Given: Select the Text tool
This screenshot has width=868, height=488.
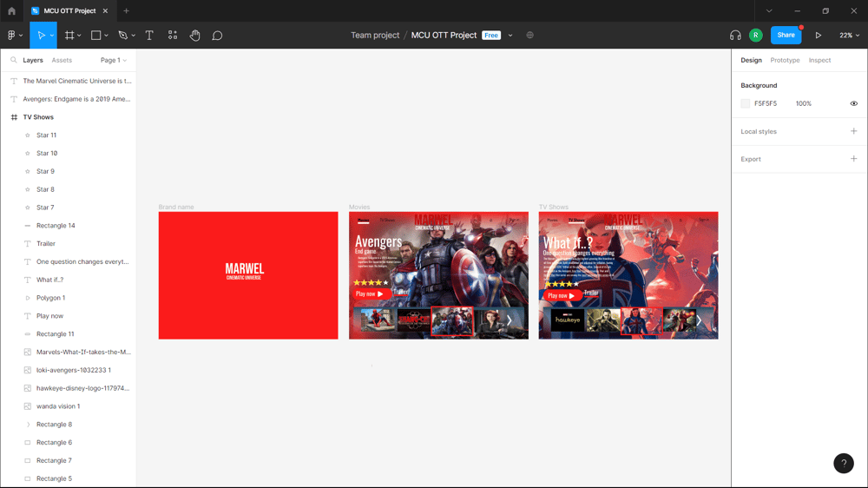Looking at the screenshot, I should click(x=149, y=35).
